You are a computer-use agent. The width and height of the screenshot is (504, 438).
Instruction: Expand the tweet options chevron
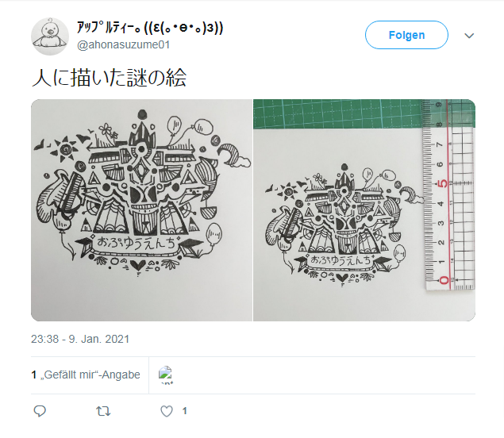pos(469,36)
